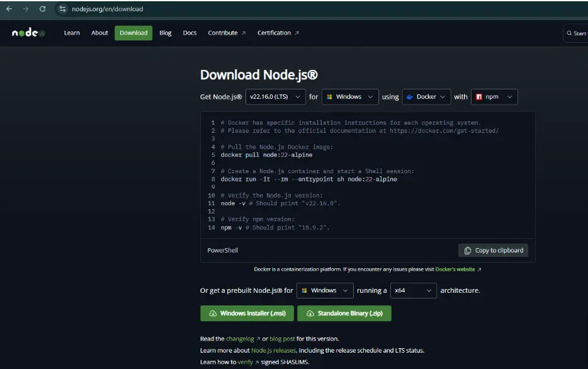The image size is (588, 369).
Task: Open the verify link
Action: point(246,362)
